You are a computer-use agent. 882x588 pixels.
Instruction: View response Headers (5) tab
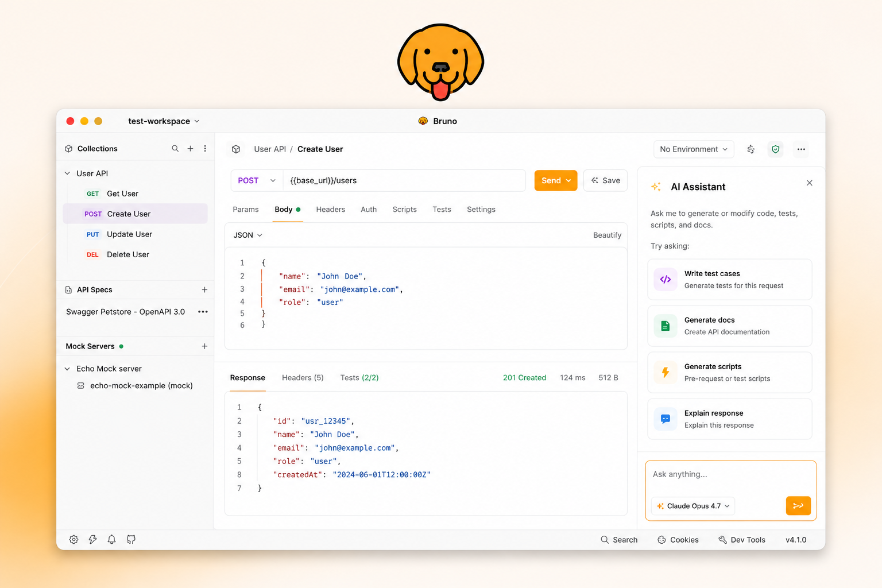click(x=303, y=378)
